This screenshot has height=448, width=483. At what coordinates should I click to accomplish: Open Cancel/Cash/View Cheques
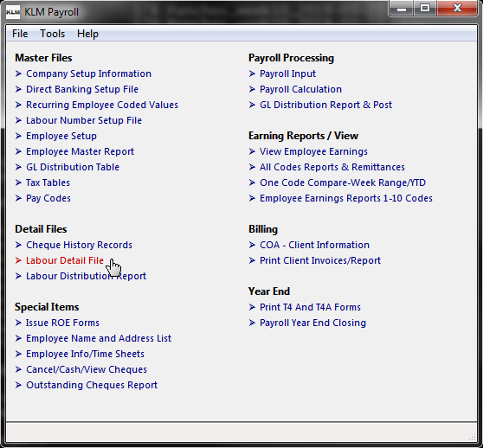pyautogui.click(x=87, y=369)
